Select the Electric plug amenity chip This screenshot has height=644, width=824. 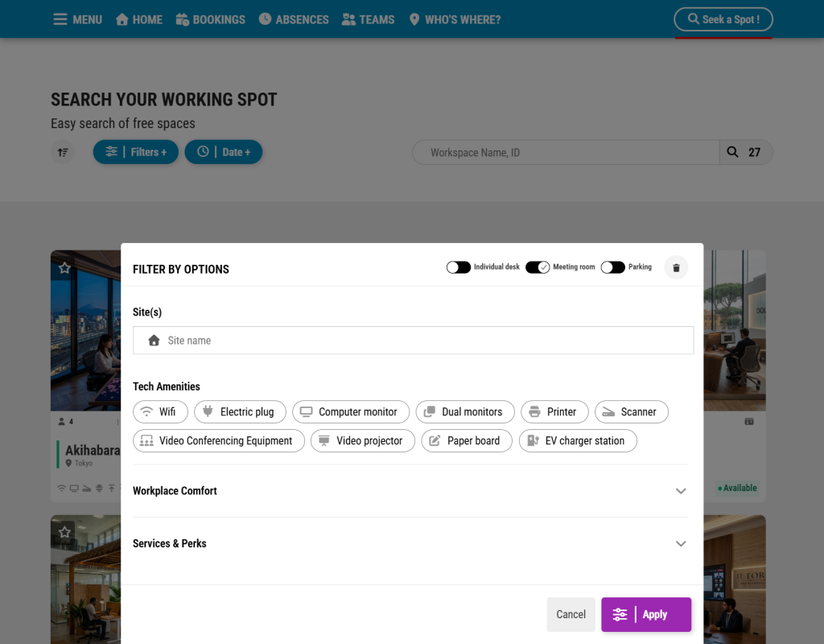click(x=240, y=411)
